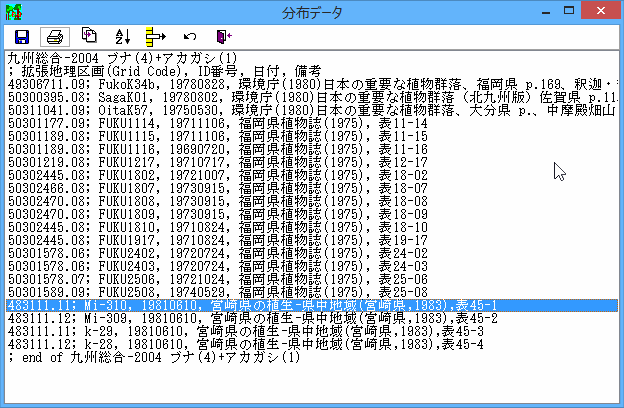Maximize the 分布データ window
The image size is (624, 408).
pos(569,11)
